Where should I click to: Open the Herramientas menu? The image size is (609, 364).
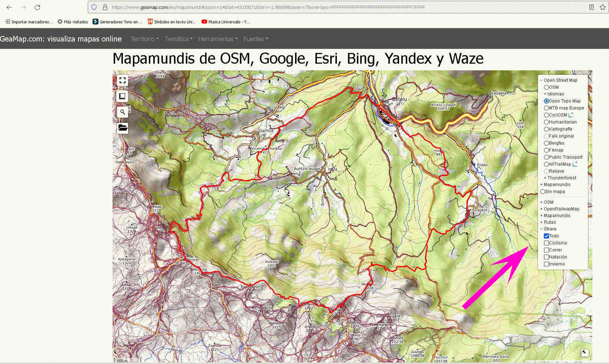pyautogui.click(x=218, y=39)
